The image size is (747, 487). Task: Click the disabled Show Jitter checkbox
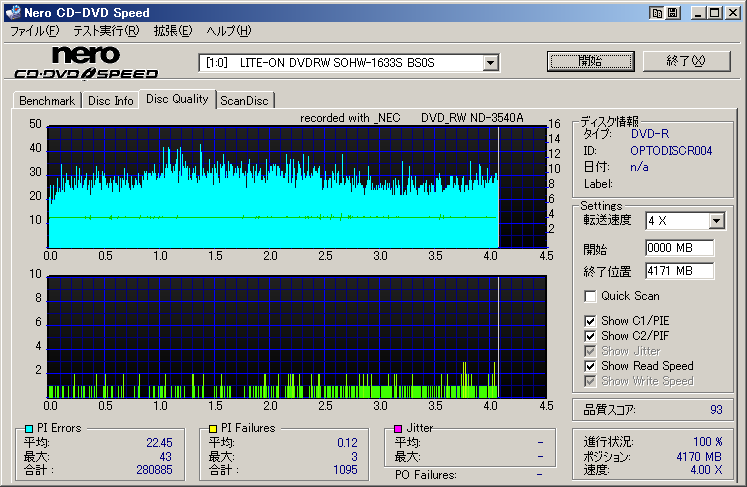tap(590, 351)
